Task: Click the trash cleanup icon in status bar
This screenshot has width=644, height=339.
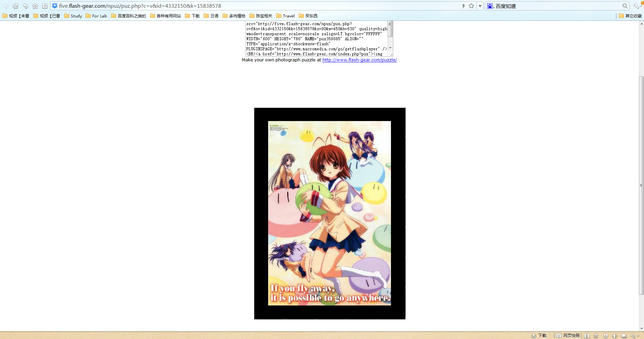Action: [x=596, y=336]
